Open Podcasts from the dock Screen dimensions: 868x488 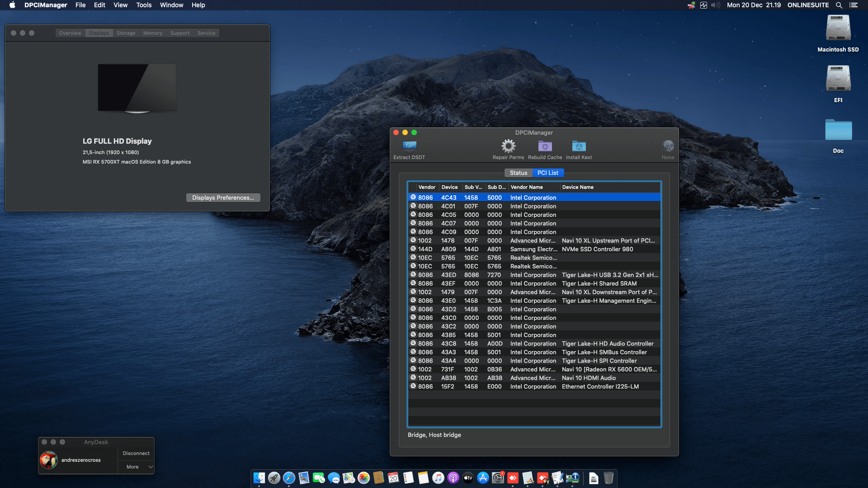click(453, 478)
